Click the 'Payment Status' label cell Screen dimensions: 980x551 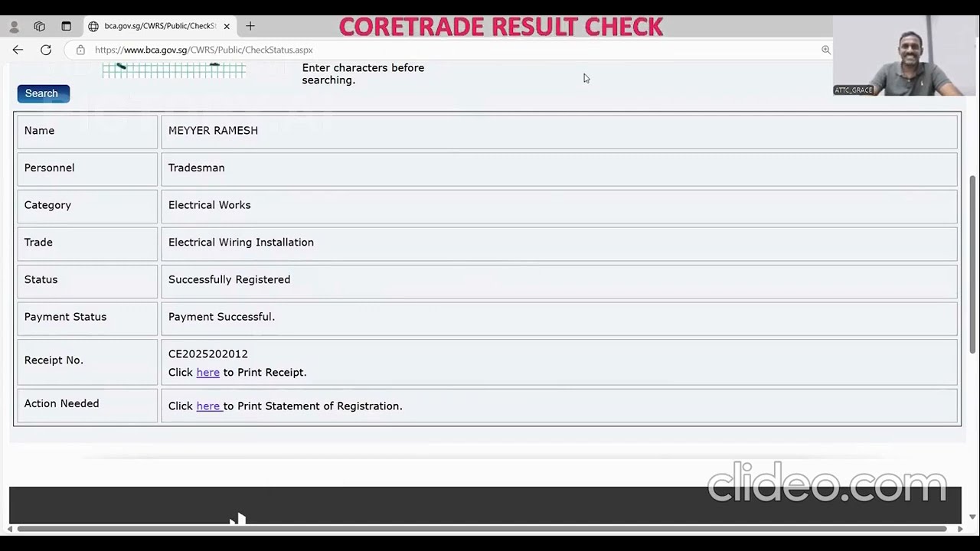point(87,318)
